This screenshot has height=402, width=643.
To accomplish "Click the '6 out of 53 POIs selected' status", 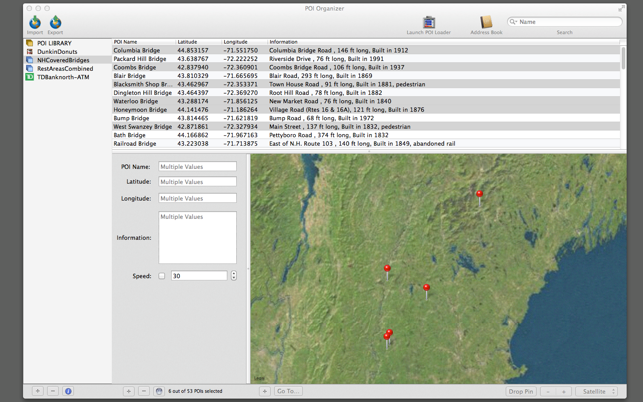I will click(x=195, y=391).
